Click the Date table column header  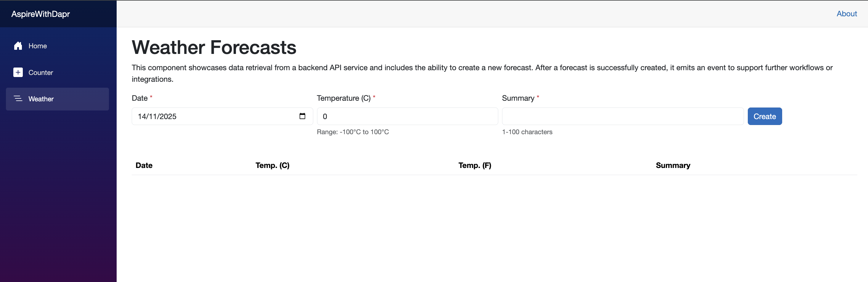pos(144,165)
